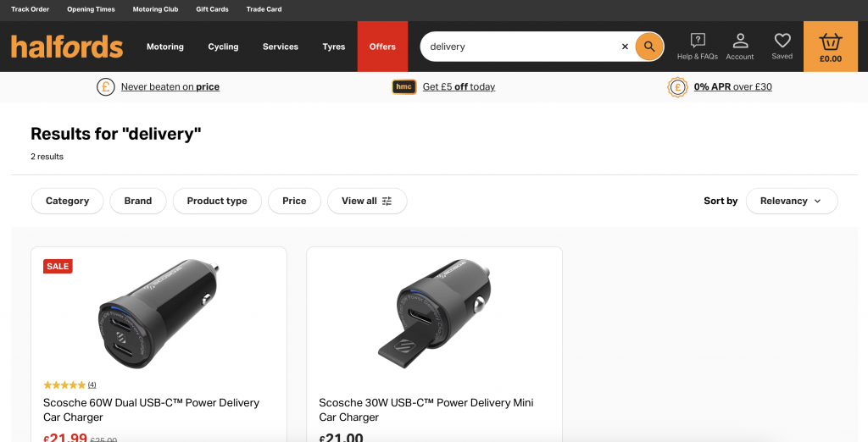Open Tyres menu

[334, 47]
